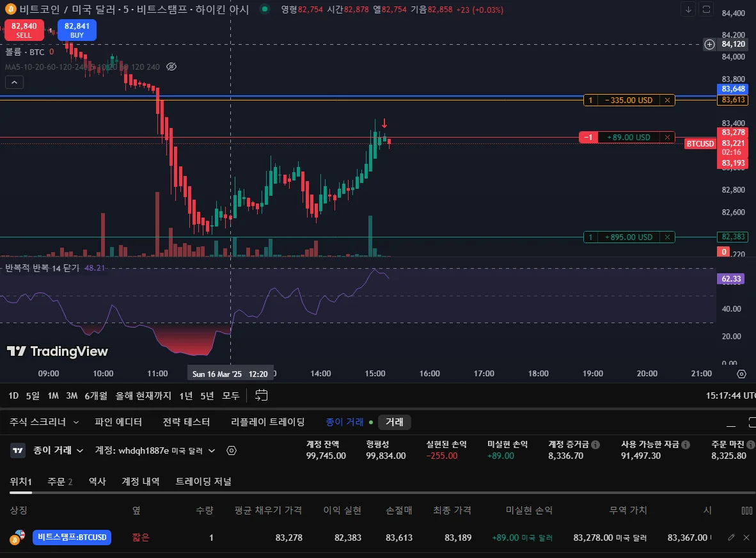This screenshot has height=558, width=756.
Task: Click the 비트스탬프:BTCUSD symbol badge
Action: coord(72,538)
